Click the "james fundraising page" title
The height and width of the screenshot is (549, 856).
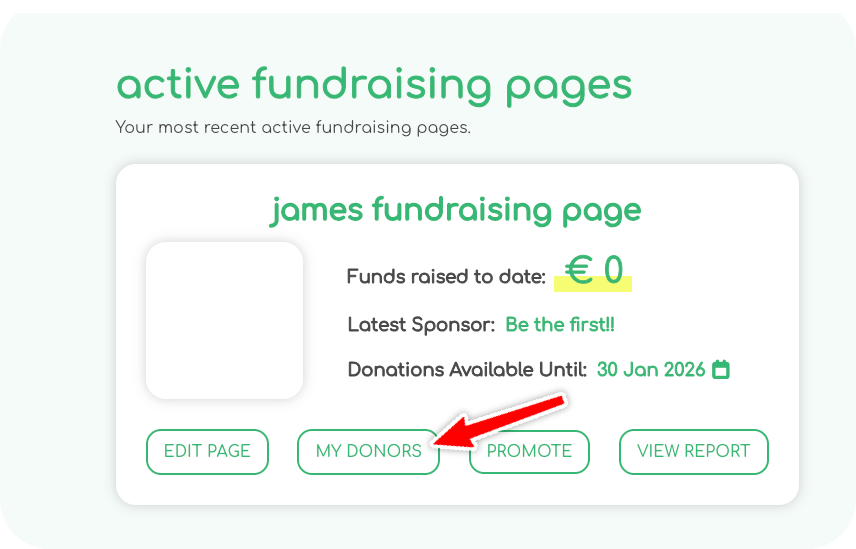pyautogui.click(x=456, y=211)
